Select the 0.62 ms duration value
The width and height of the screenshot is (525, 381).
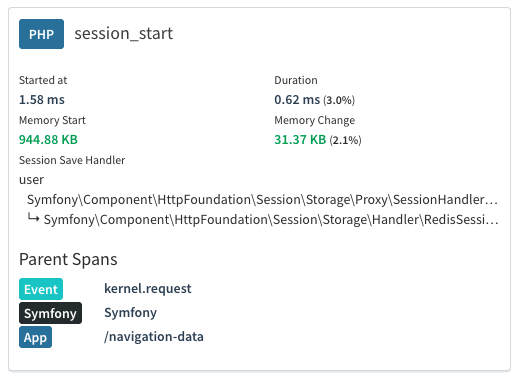297,100
